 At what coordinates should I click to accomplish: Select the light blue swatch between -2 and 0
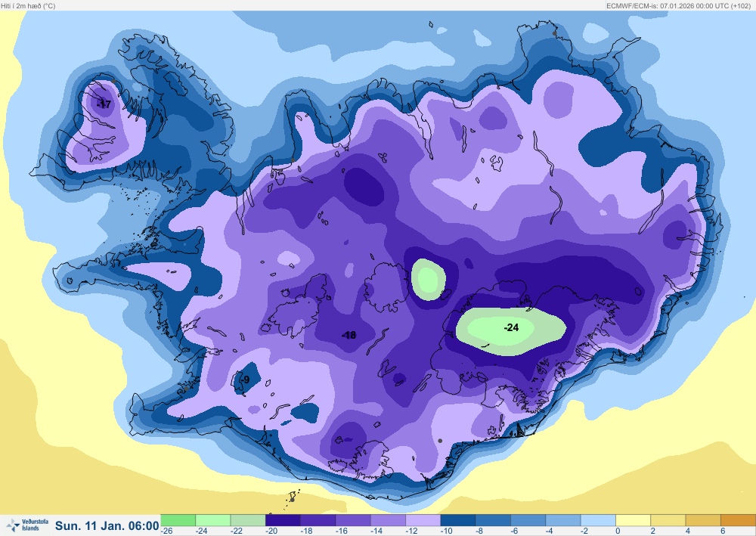click(x=598, y=520)
